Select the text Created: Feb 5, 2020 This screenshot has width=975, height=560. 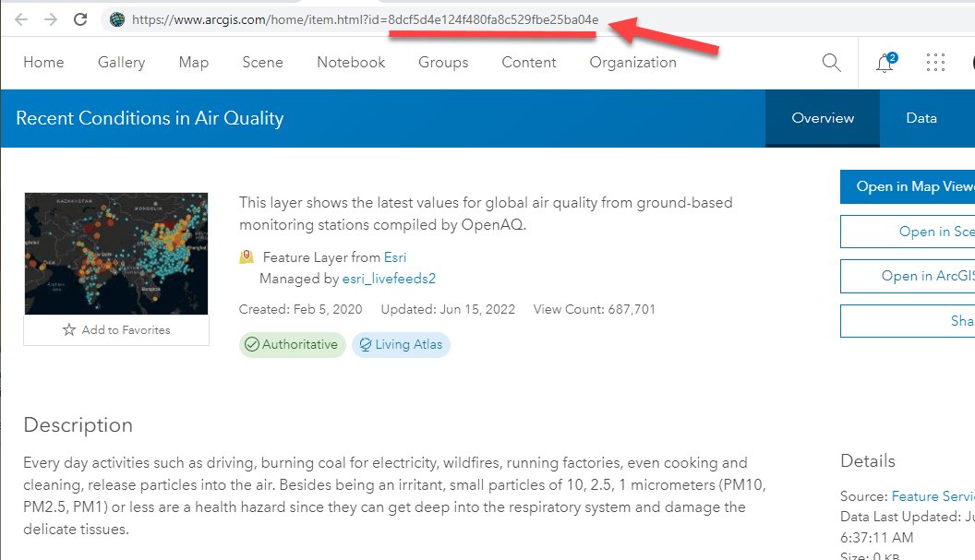(300, 310)
